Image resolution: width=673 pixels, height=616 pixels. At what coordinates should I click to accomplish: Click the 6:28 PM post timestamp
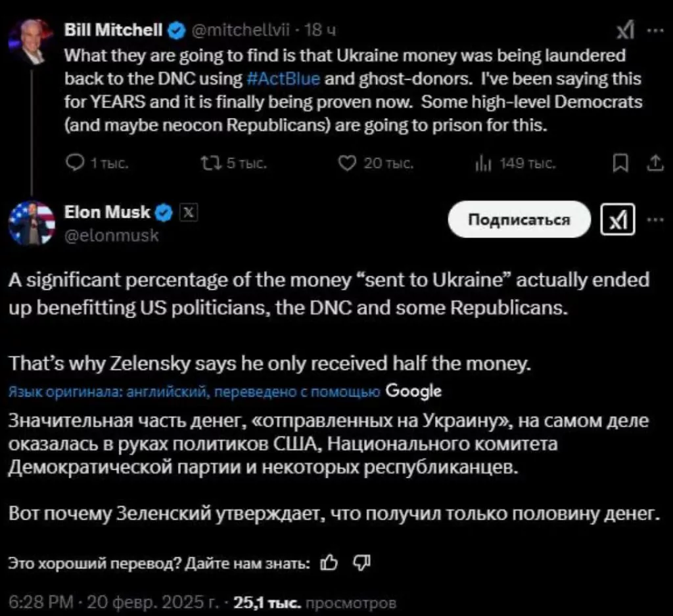(x=41, y=602)
